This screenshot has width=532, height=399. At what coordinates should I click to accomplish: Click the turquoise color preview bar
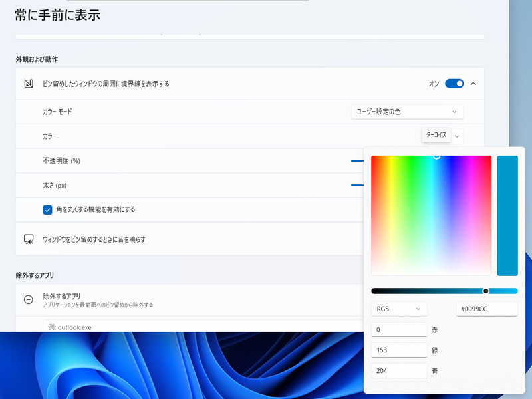click(x=507, y=215)
